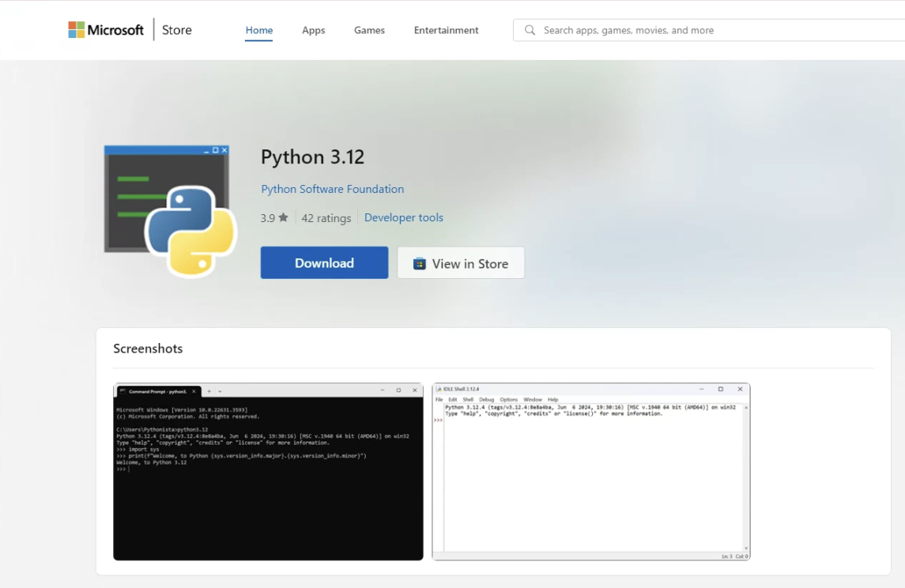The height and width of the screenshot is (588, 905).
Task: Open the Store home link
Action: [x=176, y=30]
